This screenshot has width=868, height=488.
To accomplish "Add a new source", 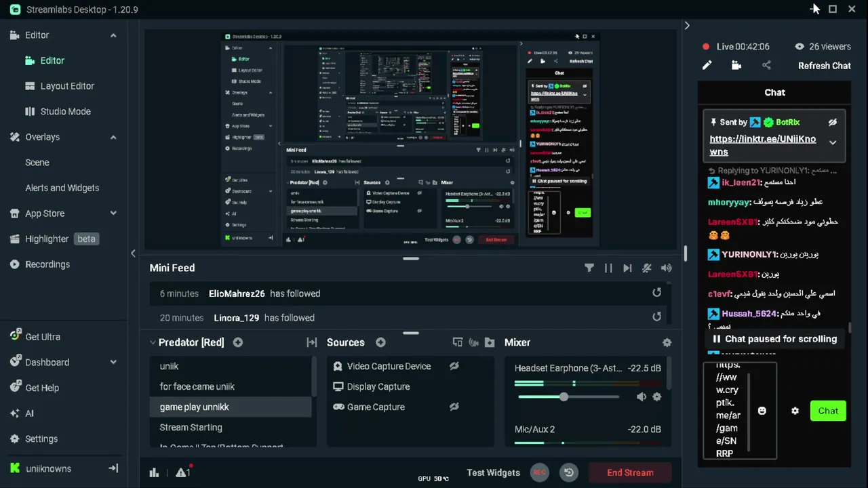I will coord(380,342).
